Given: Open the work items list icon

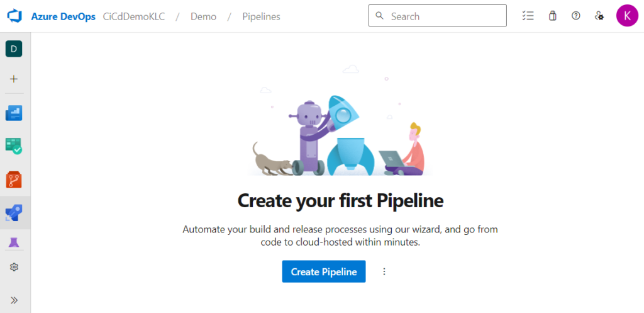Looking at the screenshot, I should 528,16.
